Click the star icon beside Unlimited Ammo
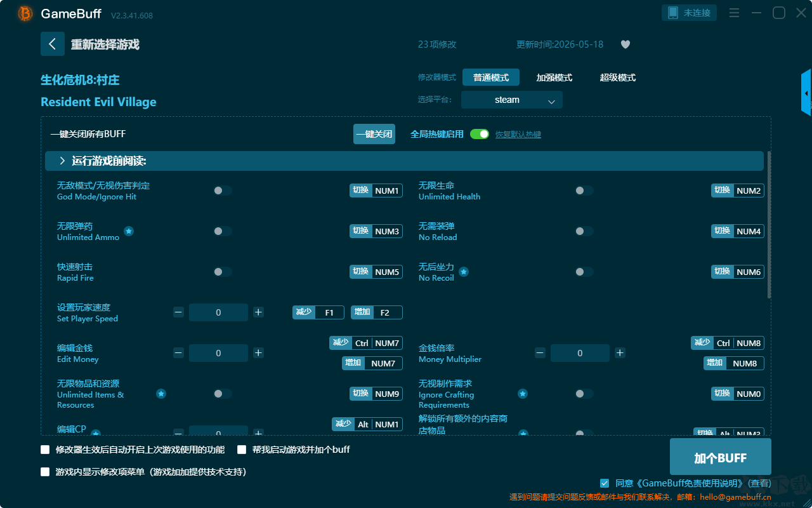This screenshot has width=812, height=508. (x=129, y=231)
